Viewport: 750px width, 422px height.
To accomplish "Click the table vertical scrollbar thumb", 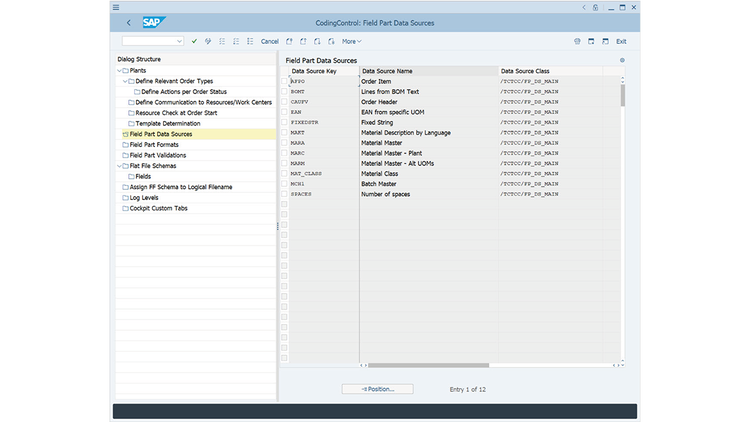I will click(x=622, y=96).
